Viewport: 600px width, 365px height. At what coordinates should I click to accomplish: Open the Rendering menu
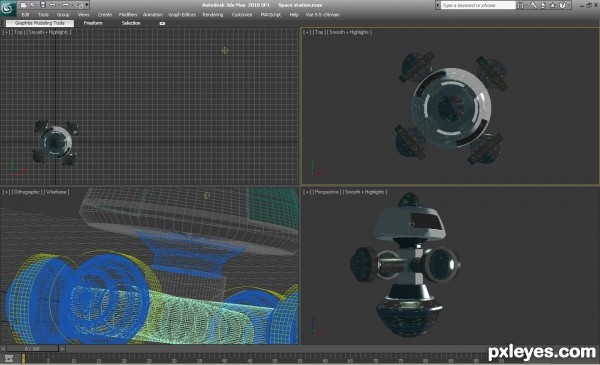coord(213,15)
